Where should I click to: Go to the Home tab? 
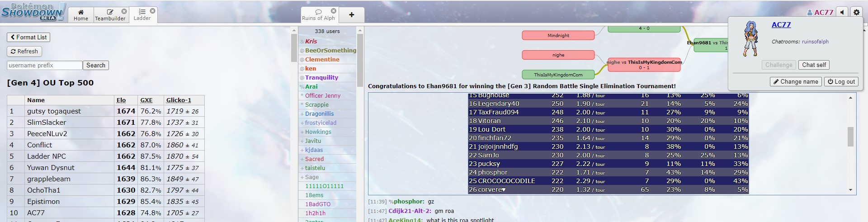[81, 15]
